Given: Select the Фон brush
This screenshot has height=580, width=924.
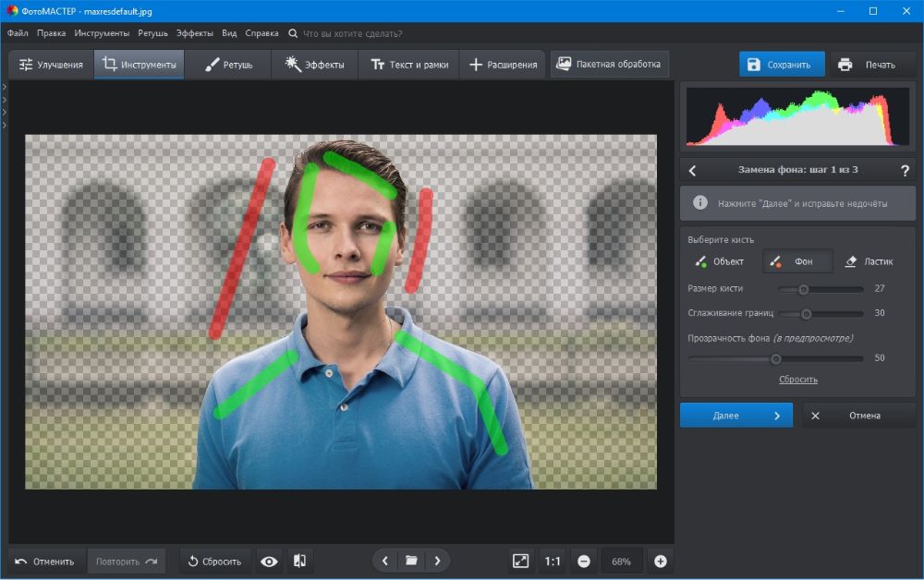Looking at the screenshot, I should [796, 261].
